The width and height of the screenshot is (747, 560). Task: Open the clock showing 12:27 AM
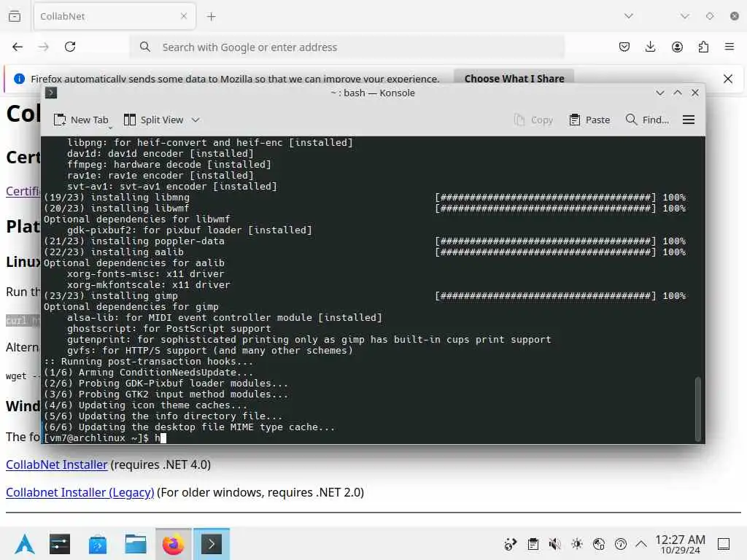(x=680, y=544)
